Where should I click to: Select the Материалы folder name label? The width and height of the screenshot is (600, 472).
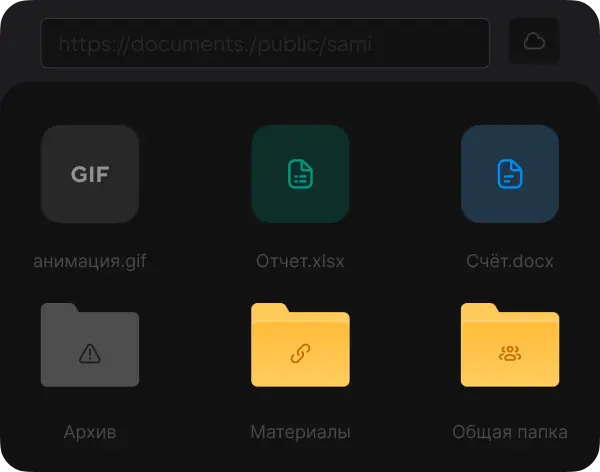[x=300, y=433]
